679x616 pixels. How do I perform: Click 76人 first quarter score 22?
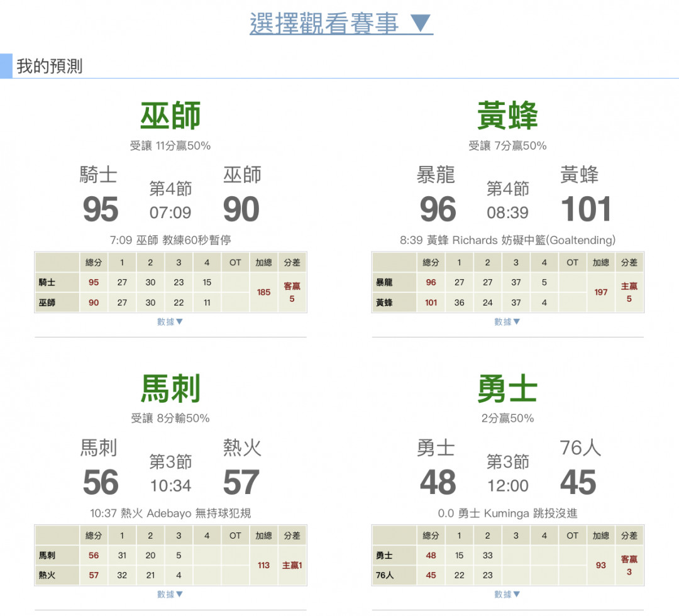[459, 575]
